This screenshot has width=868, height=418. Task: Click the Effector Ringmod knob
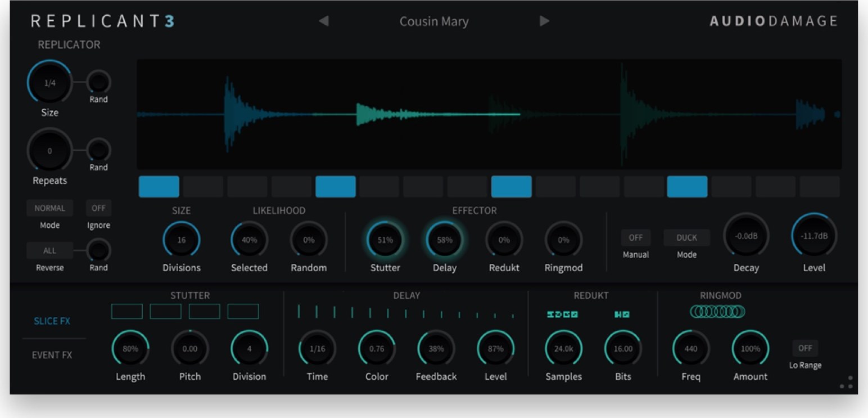[x=563, y=240]
